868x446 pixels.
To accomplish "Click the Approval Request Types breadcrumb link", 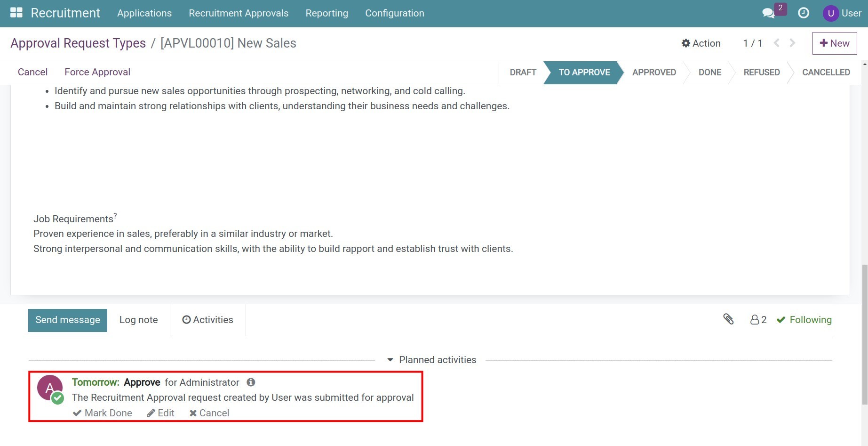I will point(78,43).
